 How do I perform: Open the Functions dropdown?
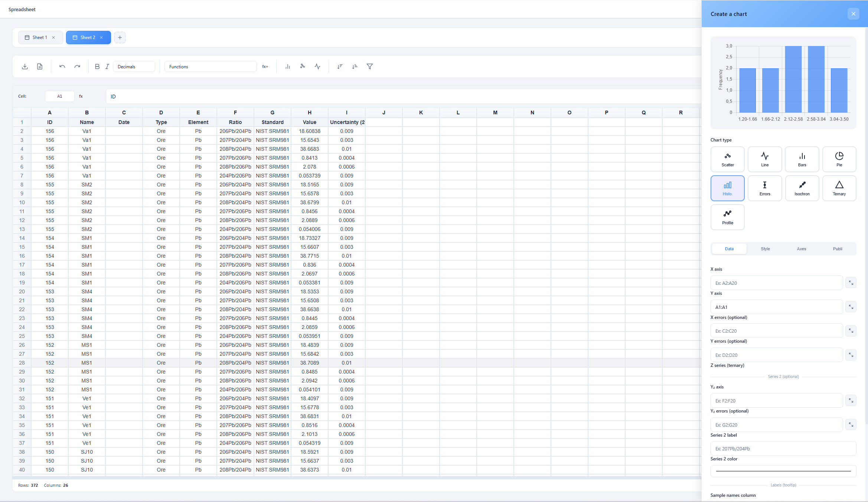pos(210,66)
